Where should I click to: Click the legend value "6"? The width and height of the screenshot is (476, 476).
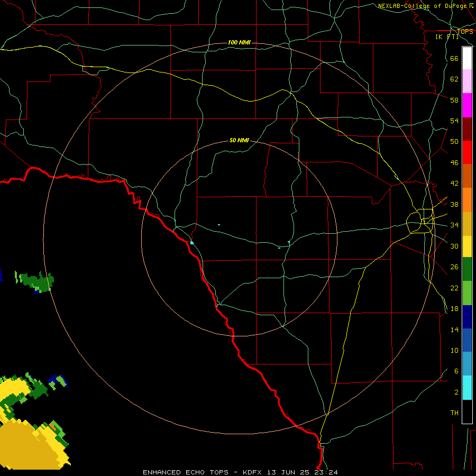click(456, 371)
